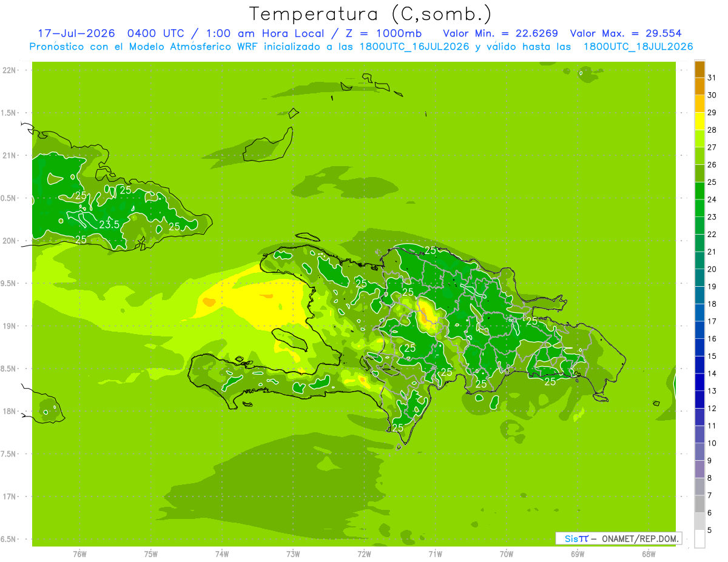Screen dimensions: 728x562
Task: Click color scale value "20"
Action: (712, 269)
